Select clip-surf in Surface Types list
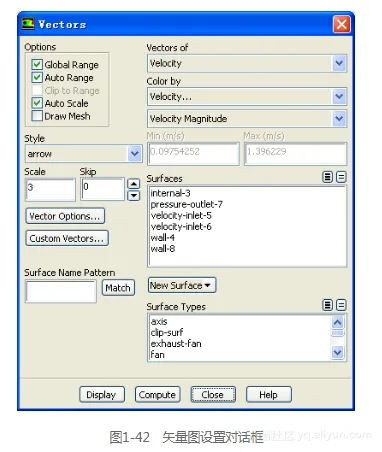Image resolution: width=382 pixels, height=452 pixels. pyautogui.click(x=167, y=332)
